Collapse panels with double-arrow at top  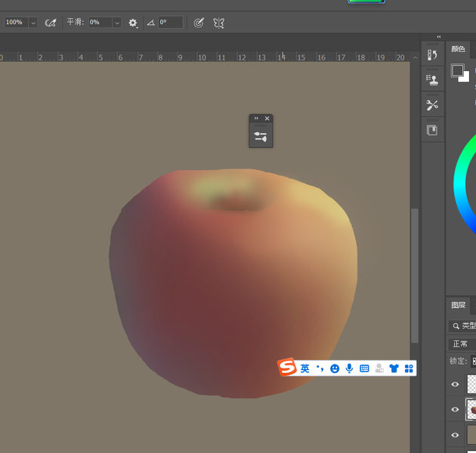pos(439,37)
